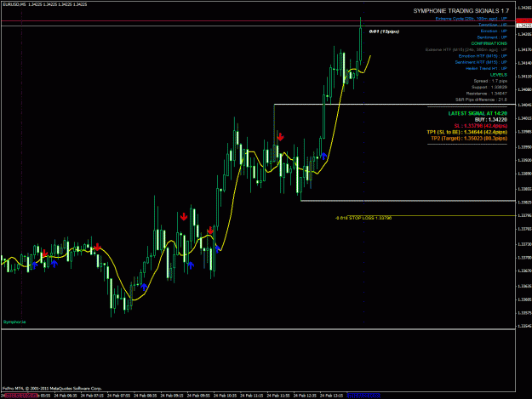This screenshot has height=399, width=532.
Task: Click the 24 Feb 12:35 time axis label
Action: pyautogui.click(x=305, y=396)
